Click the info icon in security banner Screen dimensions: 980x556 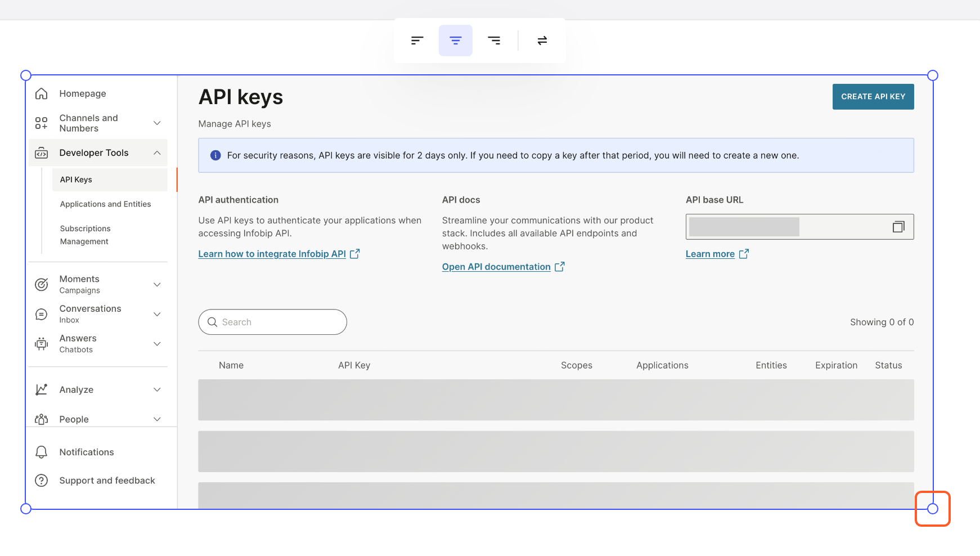(215, 155)
